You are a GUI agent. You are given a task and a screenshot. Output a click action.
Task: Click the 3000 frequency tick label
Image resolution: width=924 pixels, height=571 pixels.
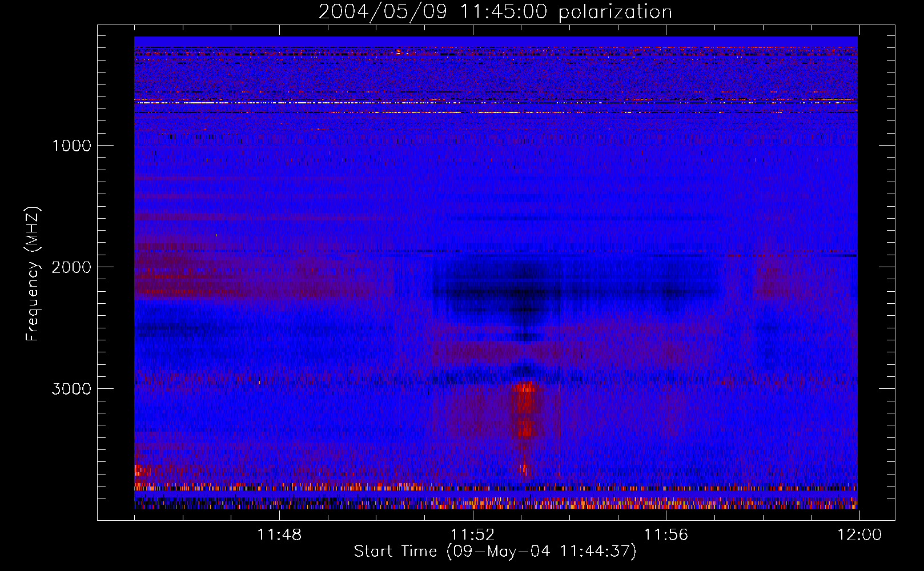(71, 388)
